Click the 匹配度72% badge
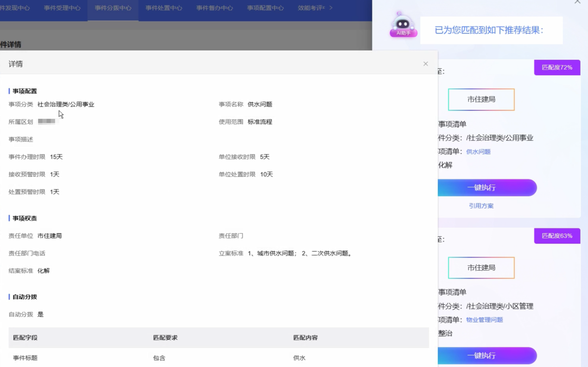The image size is (588, 367). coord(557,67)
